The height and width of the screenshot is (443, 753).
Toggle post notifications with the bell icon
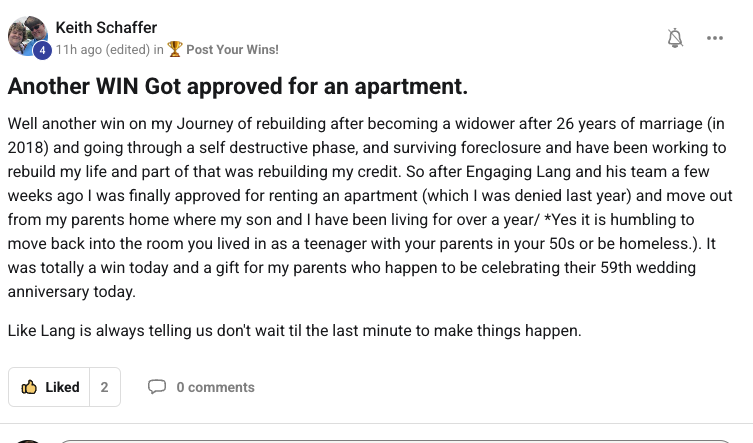pyautogui.click(x=675, y=38)
